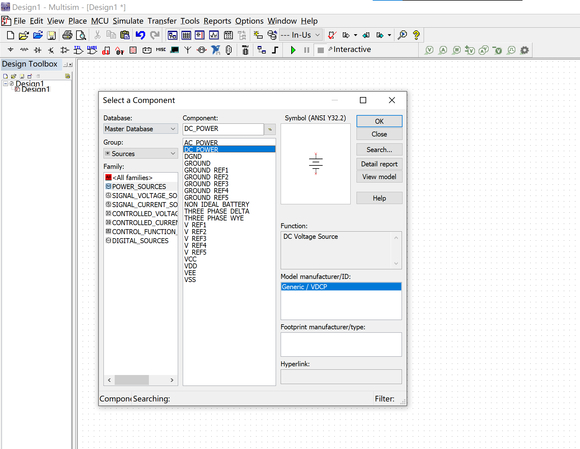Screen dimensions: 580x449
Task: Click the Family list left scroll arrow
Action: pyautogui.click(x=109, y=380)
